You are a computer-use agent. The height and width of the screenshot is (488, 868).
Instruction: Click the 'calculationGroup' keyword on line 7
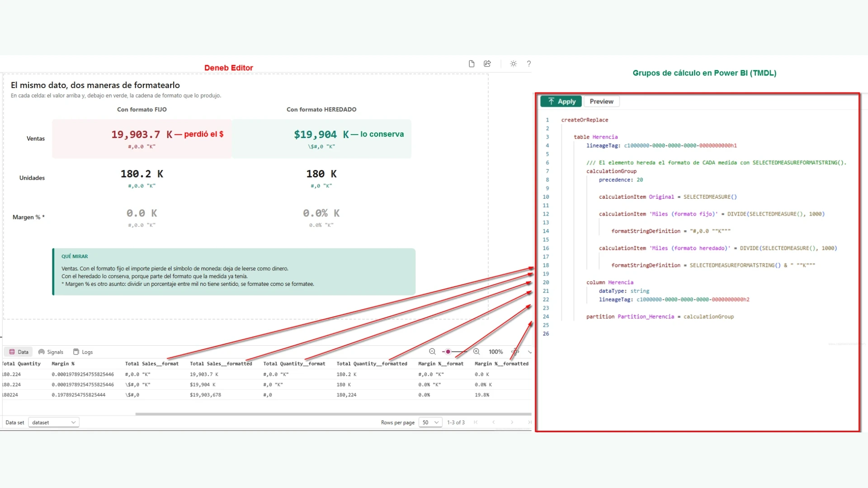[x=611, y=171]
